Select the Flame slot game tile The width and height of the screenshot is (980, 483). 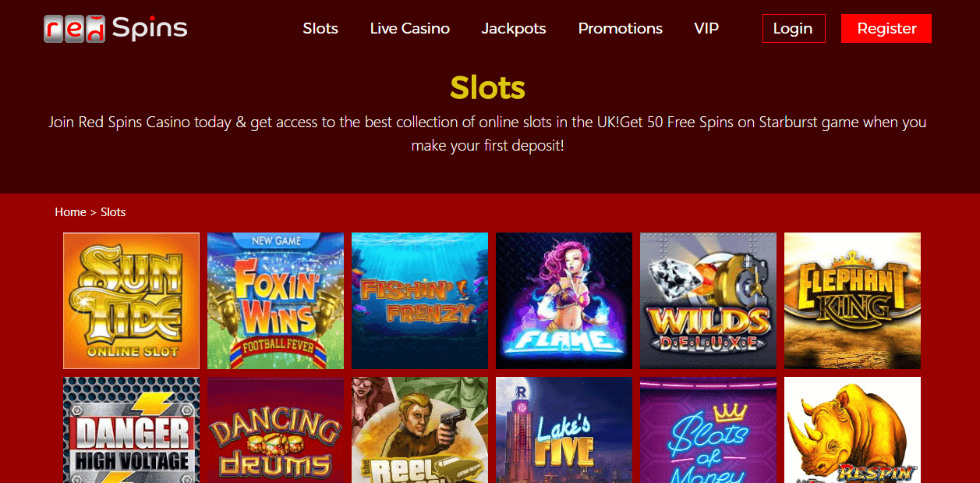(564, 300)
